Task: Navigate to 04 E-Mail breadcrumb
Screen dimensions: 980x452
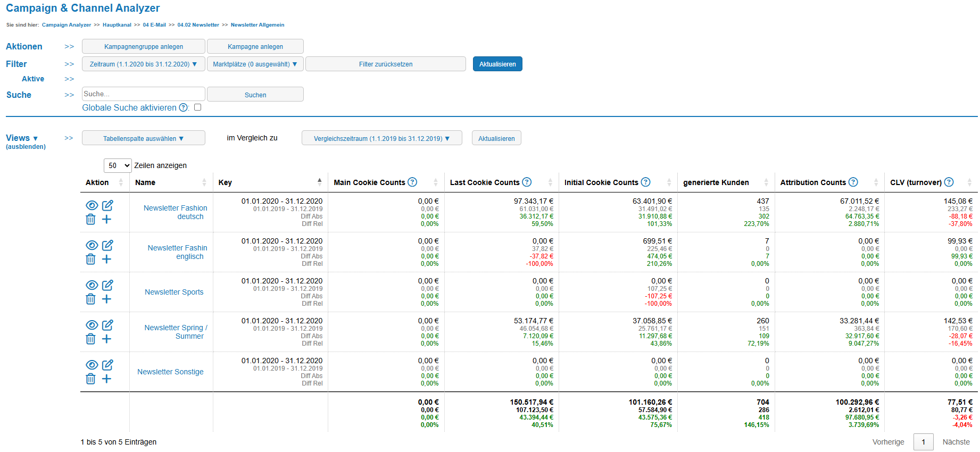Action: pyautogui.click(x=154, y=25)
